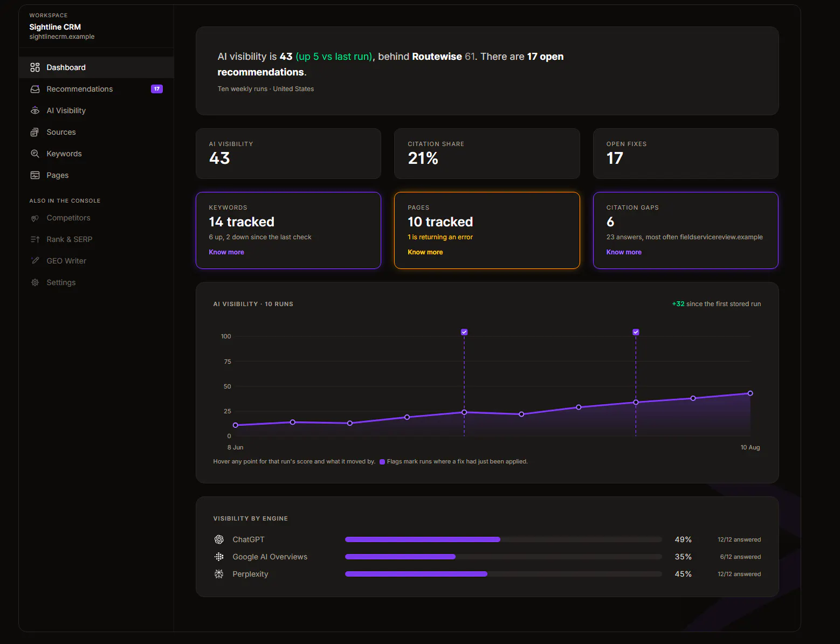Select the Open Fixes 17 card
840x644 pixels.
click(686, 154)
